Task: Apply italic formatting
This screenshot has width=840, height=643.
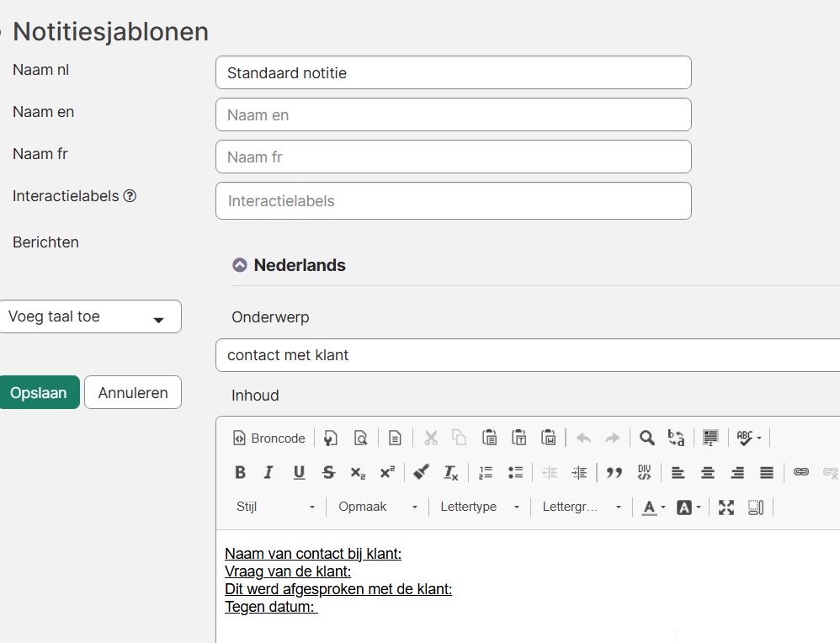Action: pyautogui.click(x=268, y=473)
